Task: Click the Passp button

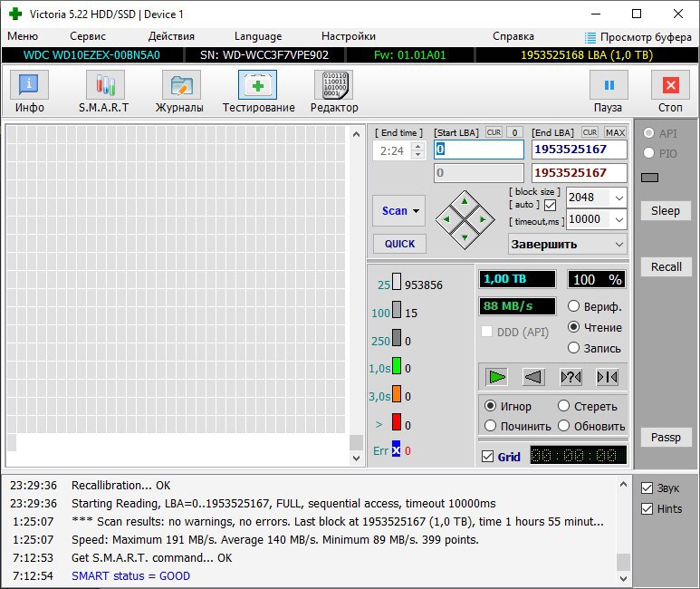Action: (x=666, y=437)
